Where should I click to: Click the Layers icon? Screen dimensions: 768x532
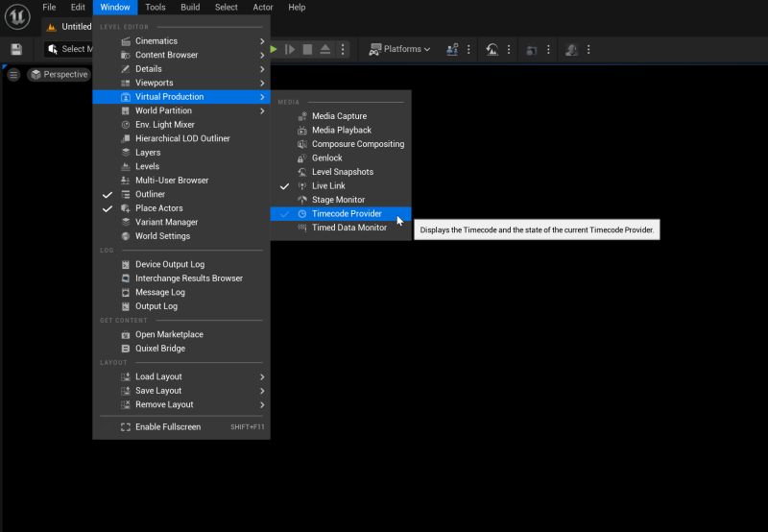(126, 153)
